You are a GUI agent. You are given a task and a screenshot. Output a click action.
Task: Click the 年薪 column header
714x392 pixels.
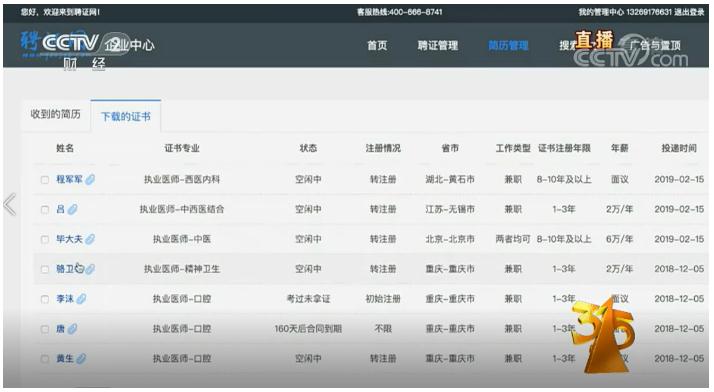(x=619, y=148)
